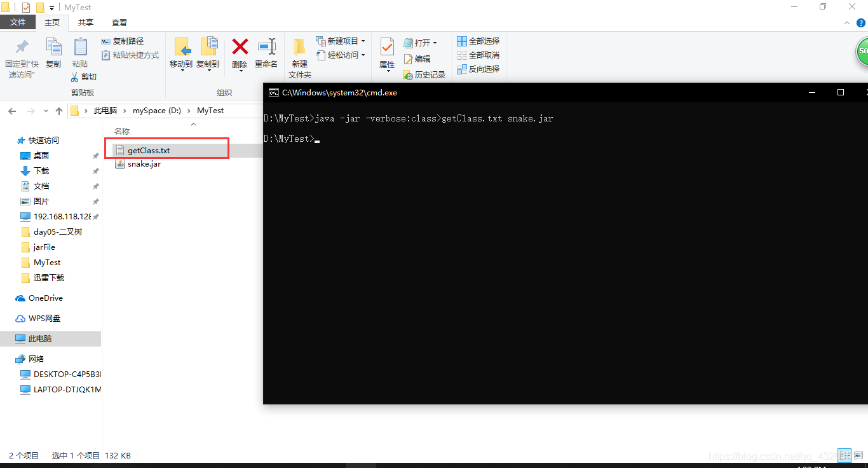Switch to Share (共享) ribbon tab

86,22
